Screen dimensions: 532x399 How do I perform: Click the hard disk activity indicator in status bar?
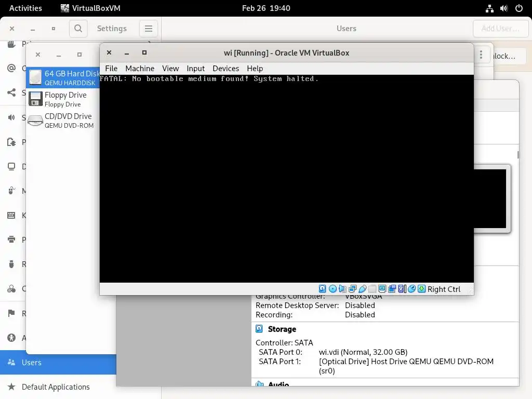point(322,289)
